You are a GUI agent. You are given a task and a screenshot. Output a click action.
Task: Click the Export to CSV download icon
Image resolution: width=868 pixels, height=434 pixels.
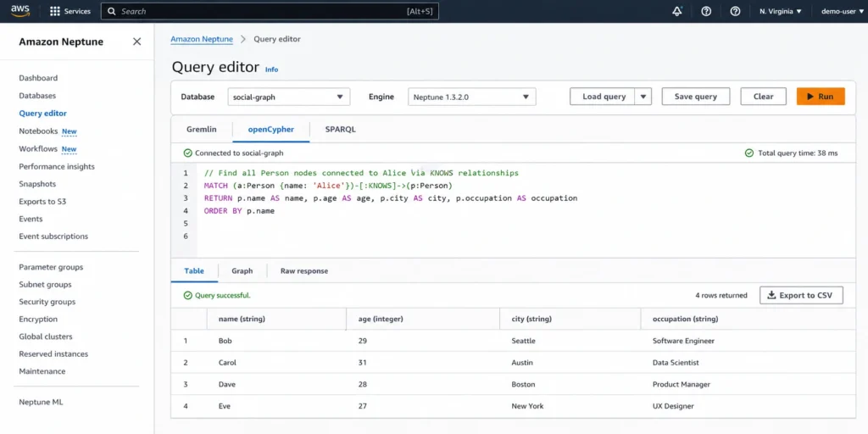(771, 295)
